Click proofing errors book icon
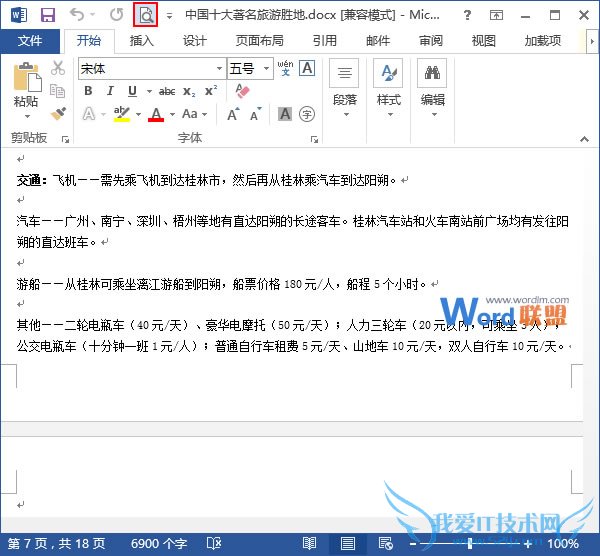Viewport: 600px width, 556px height. pyautogui.click(x=214, y=543)
